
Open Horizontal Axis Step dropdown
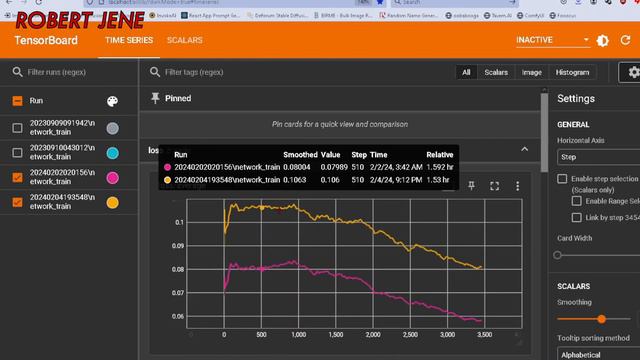[x=598, y=157]
